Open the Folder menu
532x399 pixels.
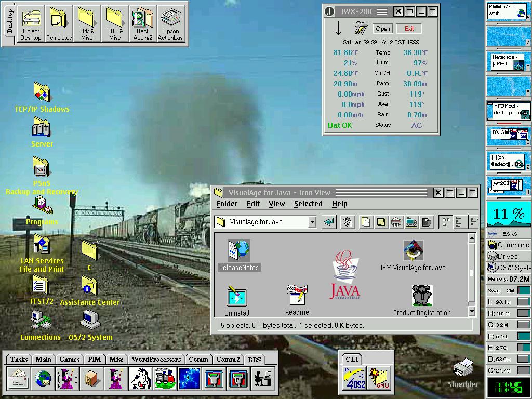(x=227, y=204)
